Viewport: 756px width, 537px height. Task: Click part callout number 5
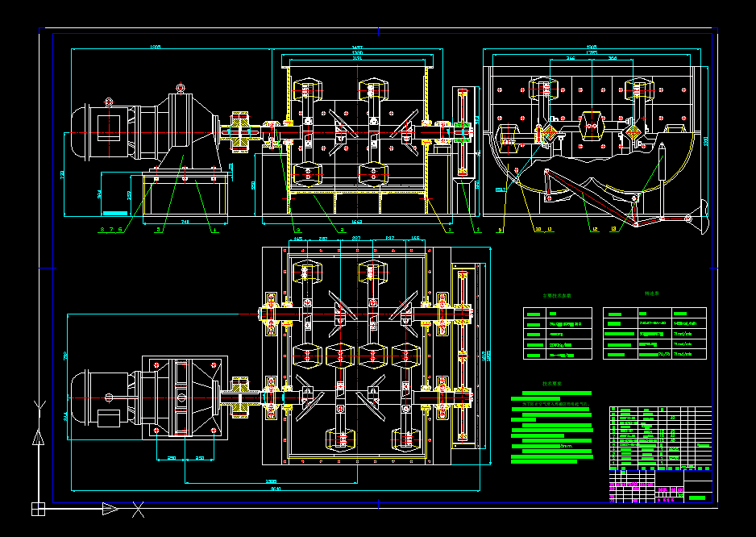pyautogui.click(x=158, y=230)
